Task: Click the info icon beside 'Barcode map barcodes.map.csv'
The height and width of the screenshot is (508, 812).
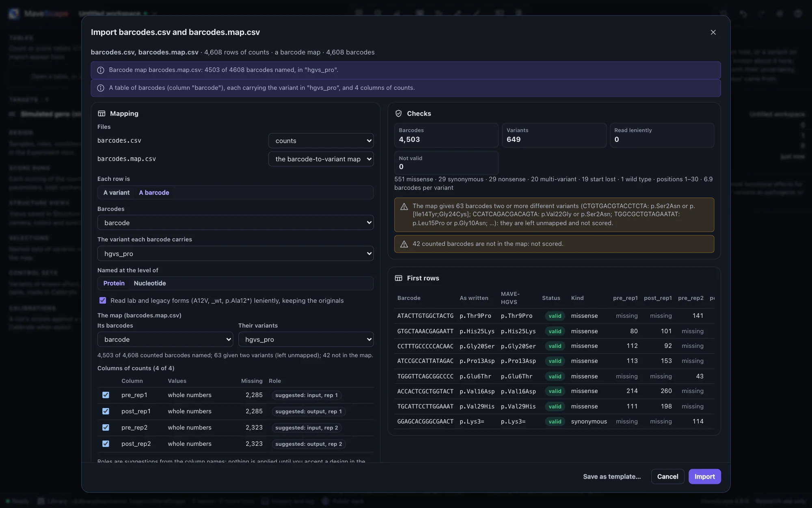Action: (x=101, y=70)
